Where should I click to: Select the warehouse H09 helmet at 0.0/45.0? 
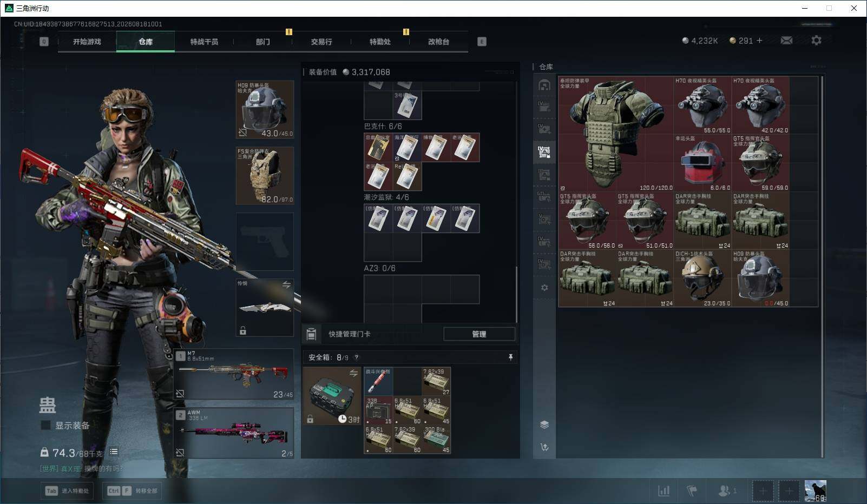[760, 278]
